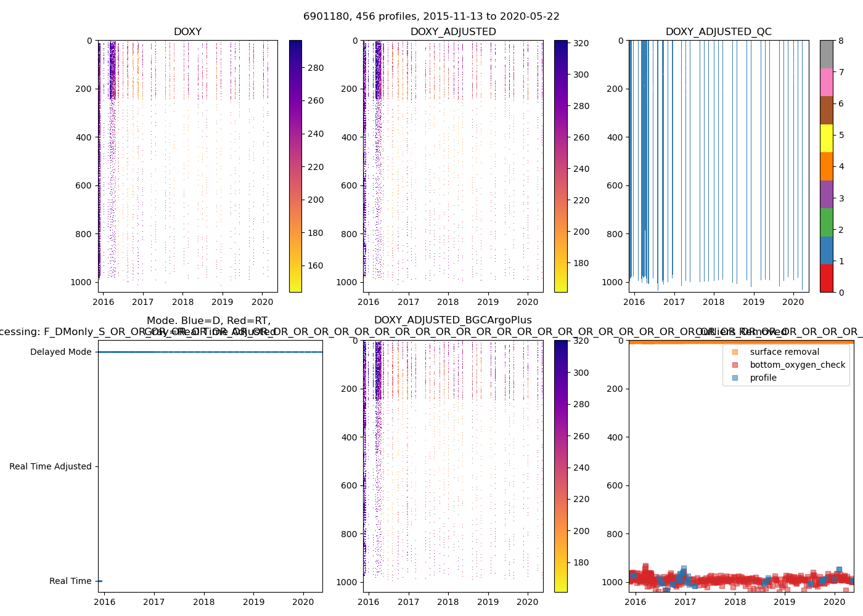The width and height of the screenshot is (863, 616).
Task: Click the figure title with float ID 6901180
Action: (431, 17)
